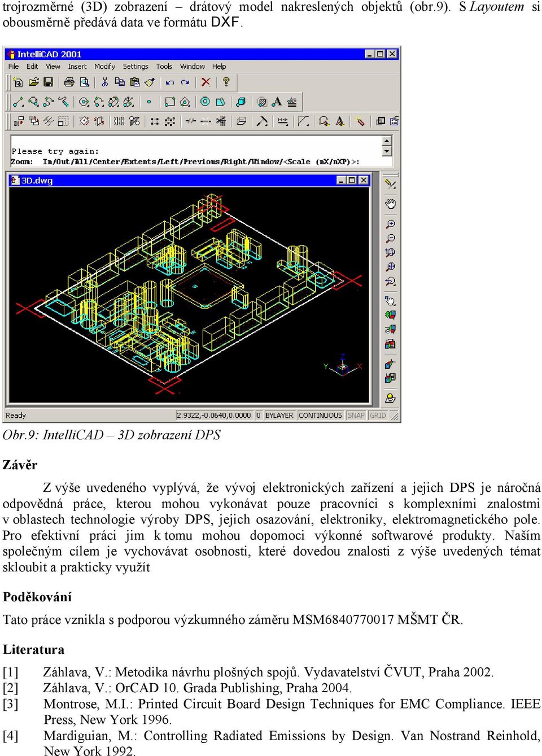Open the Settings menu
This screenshot has height=756, width=542.
pyautogui.click(x=135, y=67)
